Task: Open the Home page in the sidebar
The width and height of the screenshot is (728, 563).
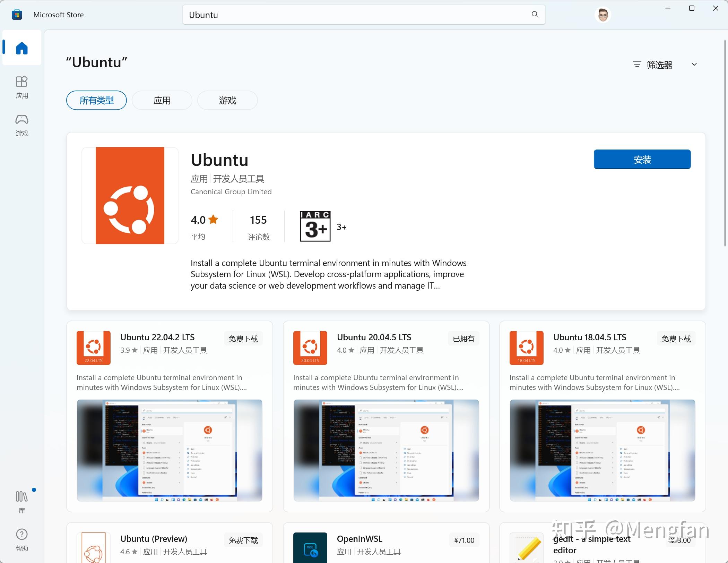Action: (x=22, y=48)
